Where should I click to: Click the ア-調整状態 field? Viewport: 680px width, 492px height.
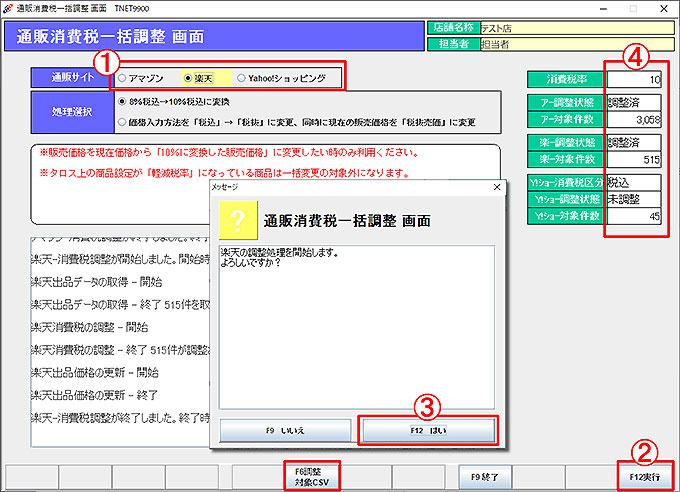tap(634, 102)
